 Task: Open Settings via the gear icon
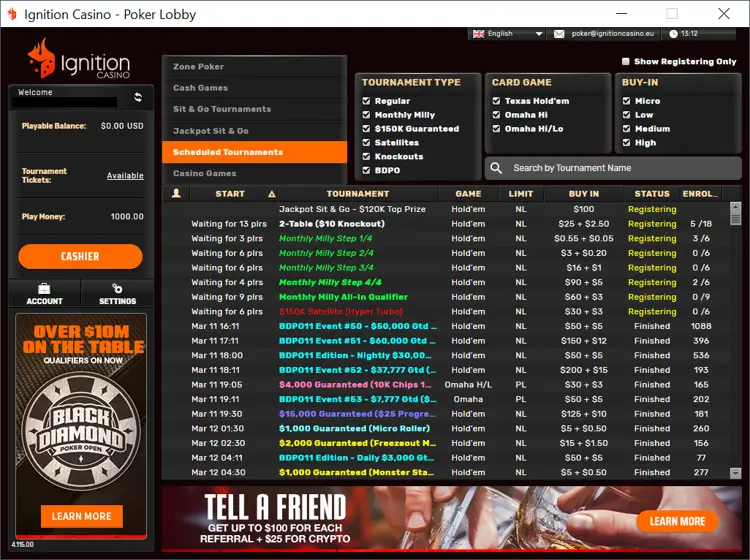coord(117,288)
